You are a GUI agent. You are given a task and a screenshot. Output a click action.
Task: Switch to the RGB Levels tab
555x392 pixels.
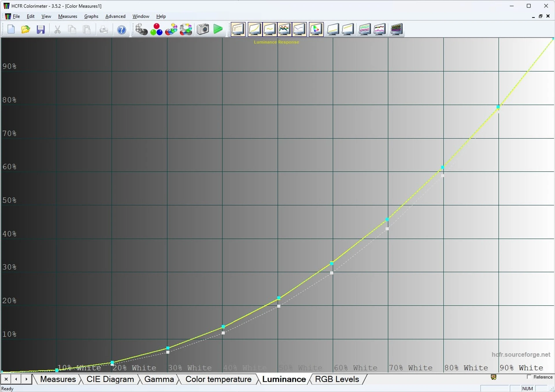click(337, 379)
